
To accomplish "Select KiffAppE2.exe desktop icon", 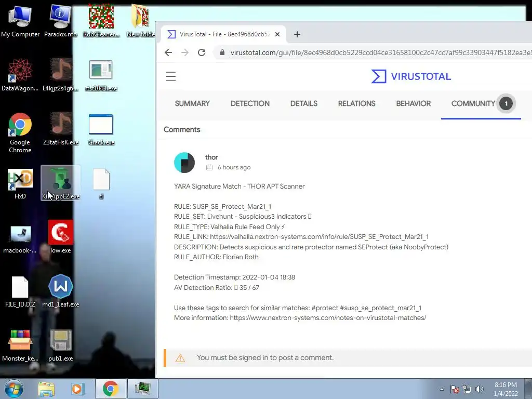I will click(60, 183).
